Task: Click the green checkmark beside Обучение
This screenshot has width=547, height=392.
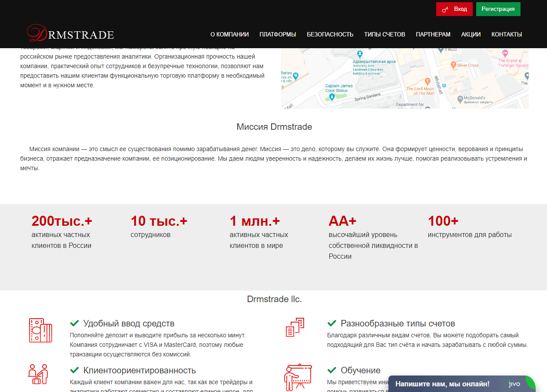Action: click(332, 370)
